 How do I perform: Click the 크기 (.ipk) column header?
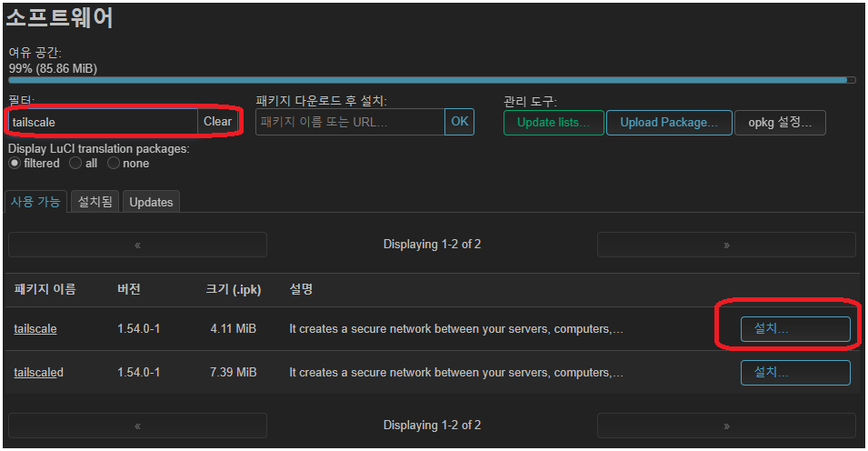233,289
